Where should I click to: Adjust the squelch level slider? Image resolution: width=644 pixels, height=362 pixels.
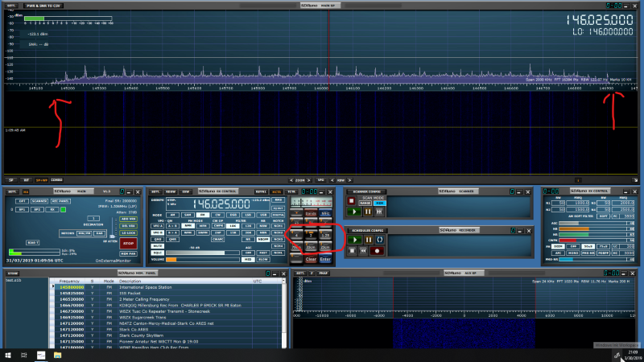tap(203, 253)
